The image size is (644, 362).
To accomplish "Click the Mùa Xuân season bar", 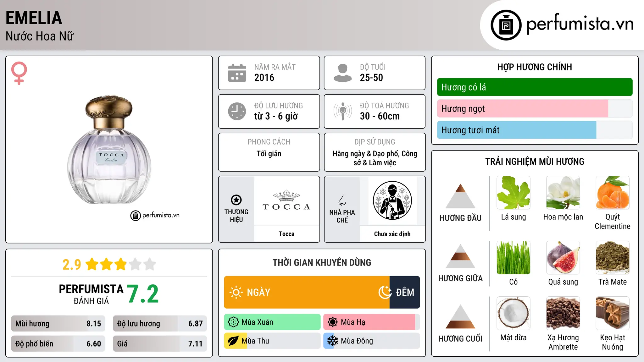I will 272,322.
